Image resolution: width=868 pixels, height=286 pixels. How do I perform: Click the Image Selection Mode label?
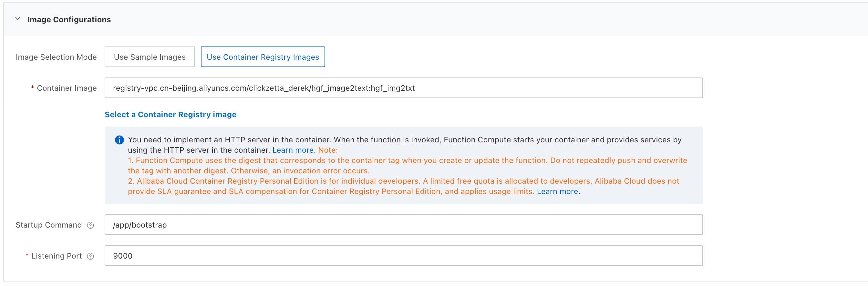pos(56,57)
